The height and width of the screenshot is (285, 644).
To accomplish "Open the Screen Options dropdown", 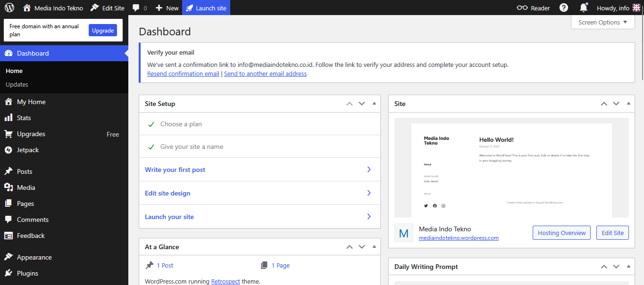I will 602,22.
